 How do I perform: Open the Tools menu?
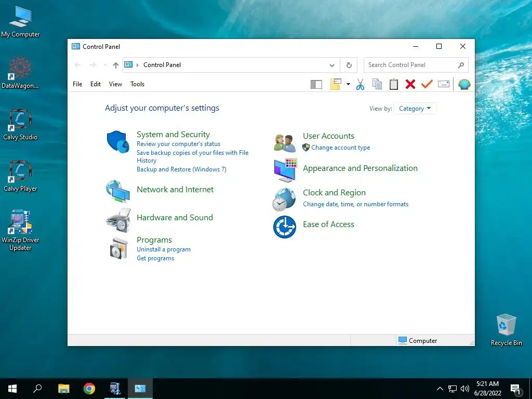tap(137, 84)
